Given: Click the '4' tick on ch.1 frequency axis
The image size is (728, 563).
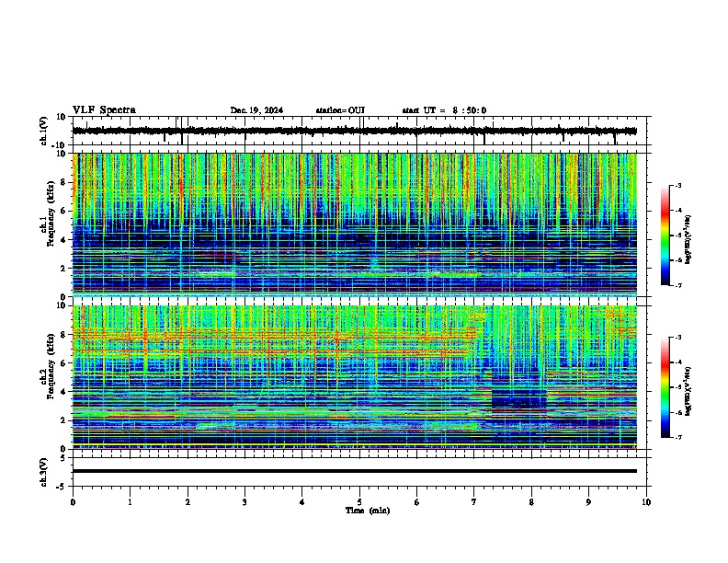Looking at the screenshot, I should (x=64, y=240).
